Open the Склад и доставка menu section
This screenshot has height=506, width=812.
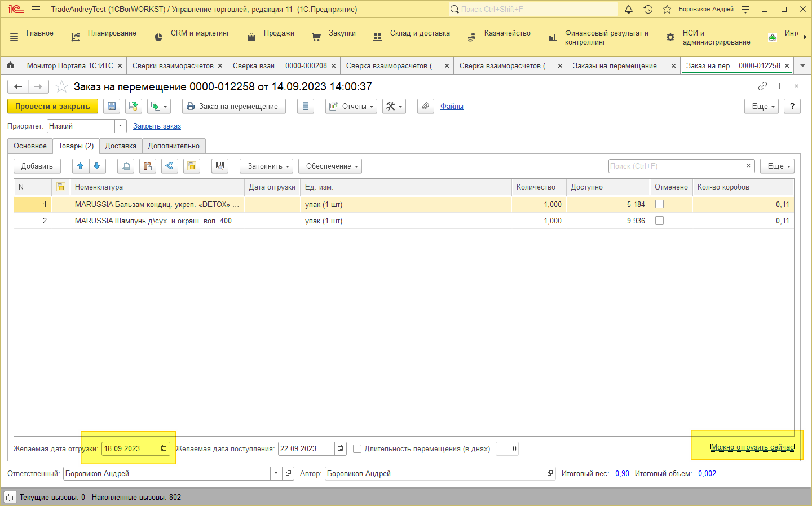click(x=420, y=33)
